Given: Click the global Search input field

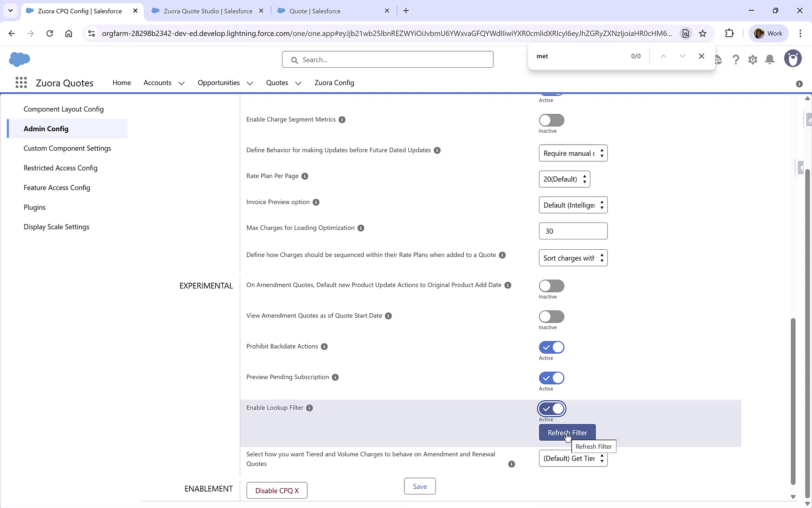Looking at the screenshot, I should (x=387, y=59).
